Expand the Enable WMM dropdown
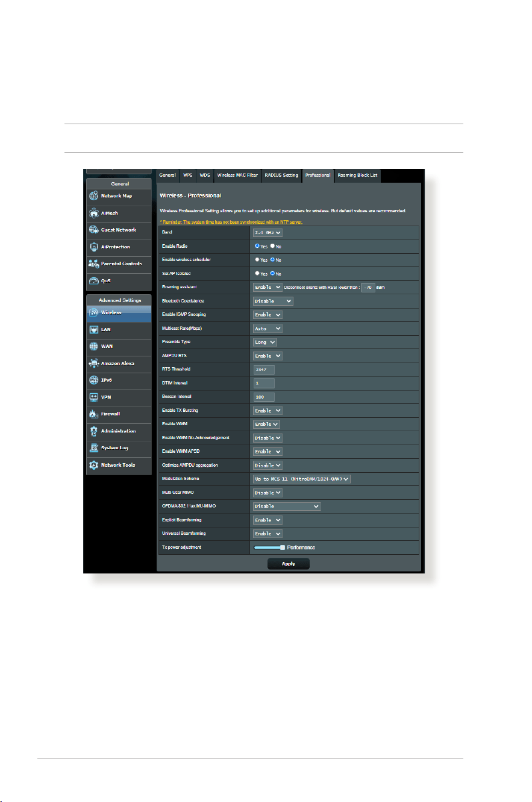 click(266, 425)
